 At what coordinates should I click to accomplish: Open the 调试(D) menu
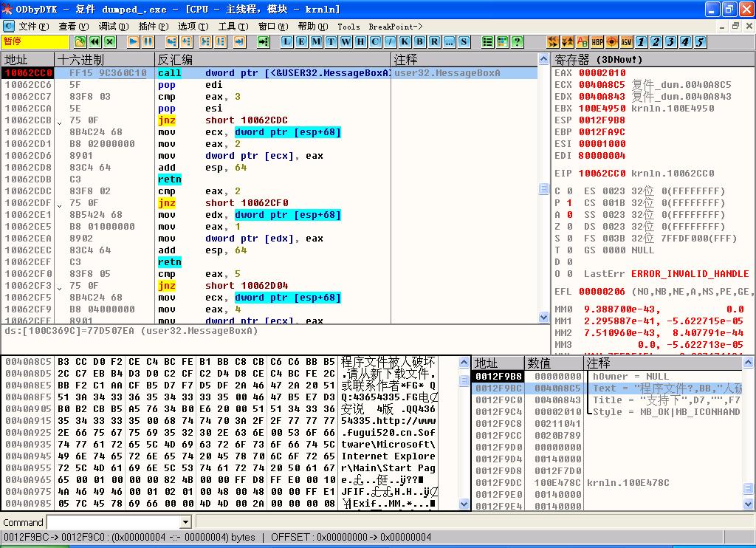(x=114, y=27)
